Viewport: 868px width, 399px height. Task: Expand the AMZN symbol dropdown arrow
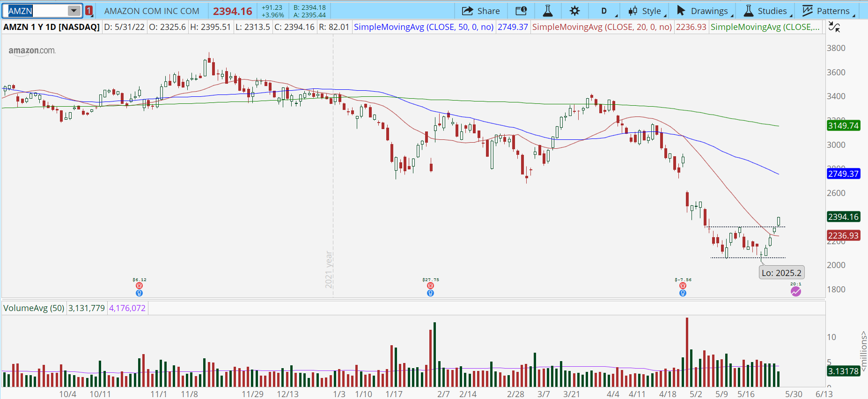[74, 11]
